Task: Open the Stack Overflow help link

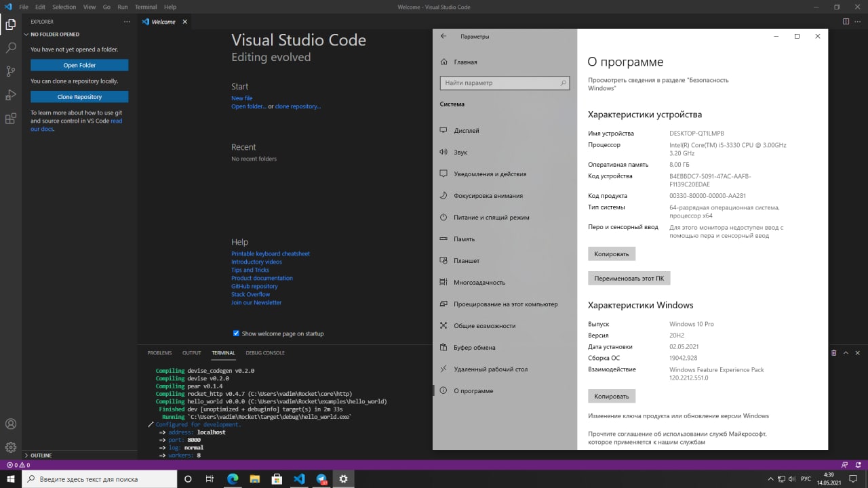Action: click(x=250, y=294)
